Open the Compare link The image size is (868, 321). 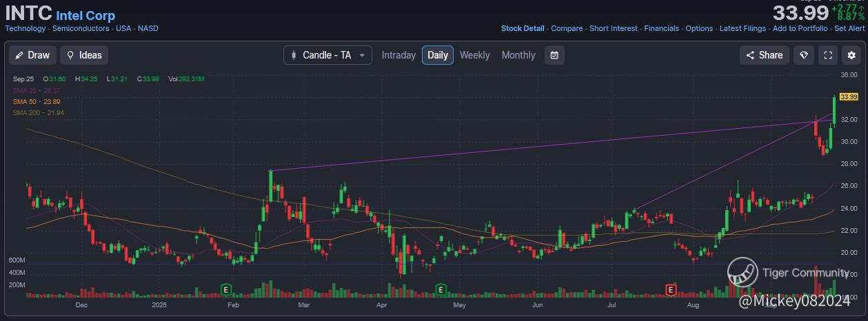[x=567, y=28]
